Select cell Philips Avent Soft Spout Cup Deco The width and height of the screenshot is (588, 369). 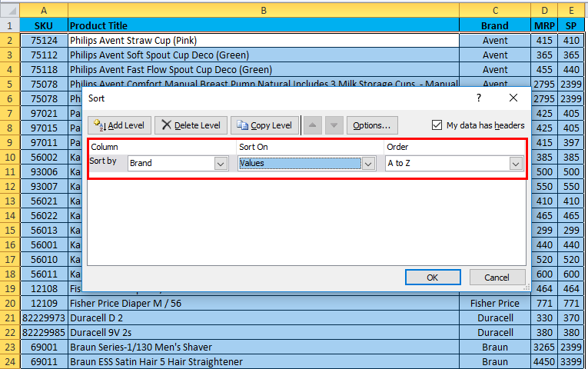[264, 55]
